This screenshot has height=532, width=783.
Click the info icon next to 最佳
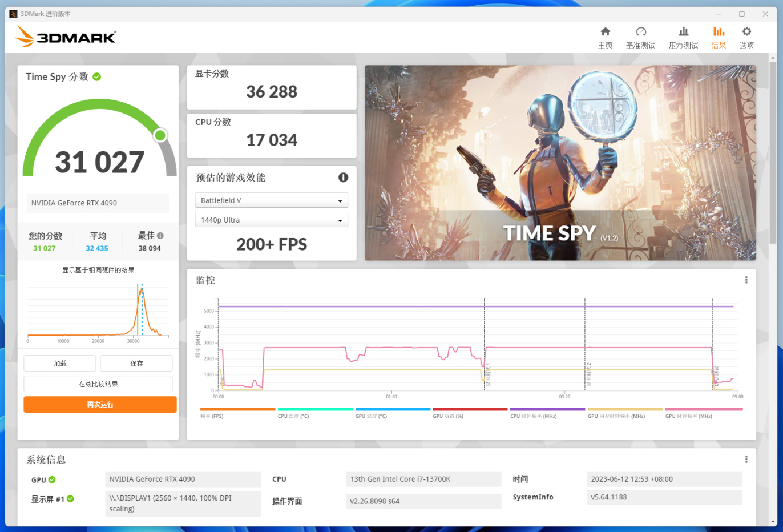(x=160, y=236)
